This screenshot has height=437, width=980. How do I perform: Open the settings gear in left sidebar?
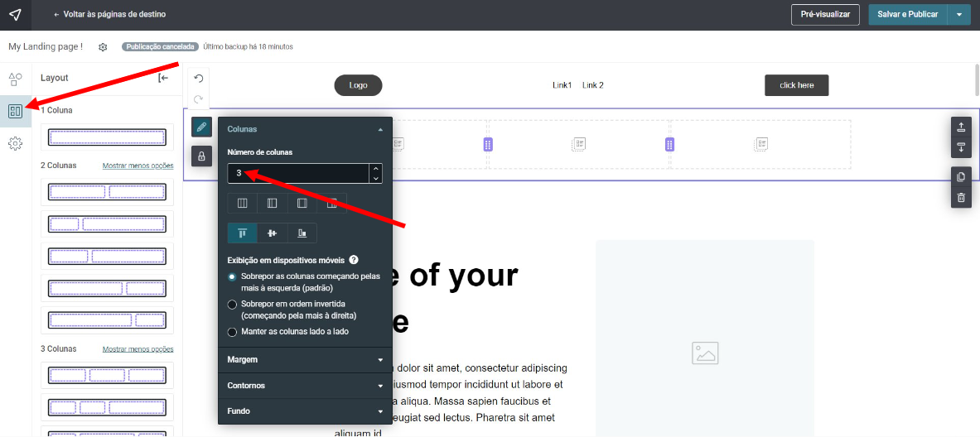(16, 143)
